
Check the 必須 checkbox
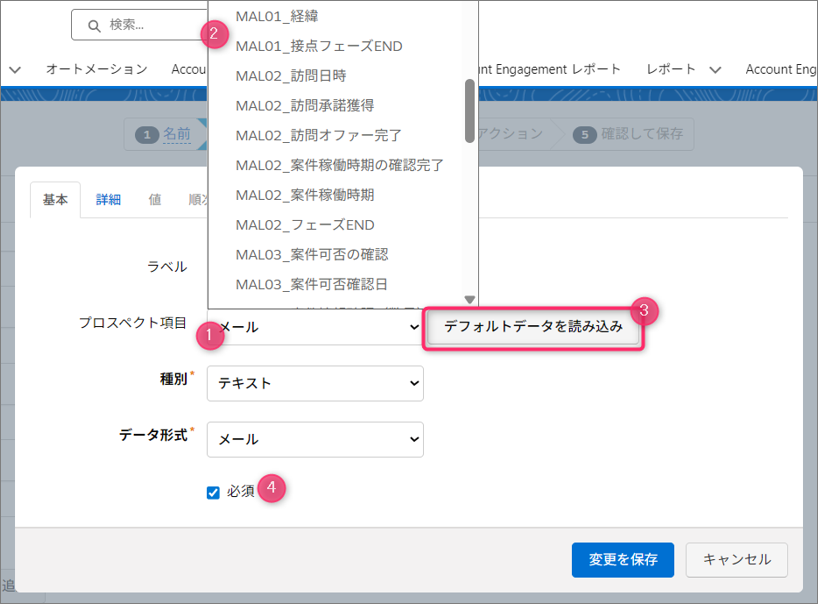[x=213, y=492]
